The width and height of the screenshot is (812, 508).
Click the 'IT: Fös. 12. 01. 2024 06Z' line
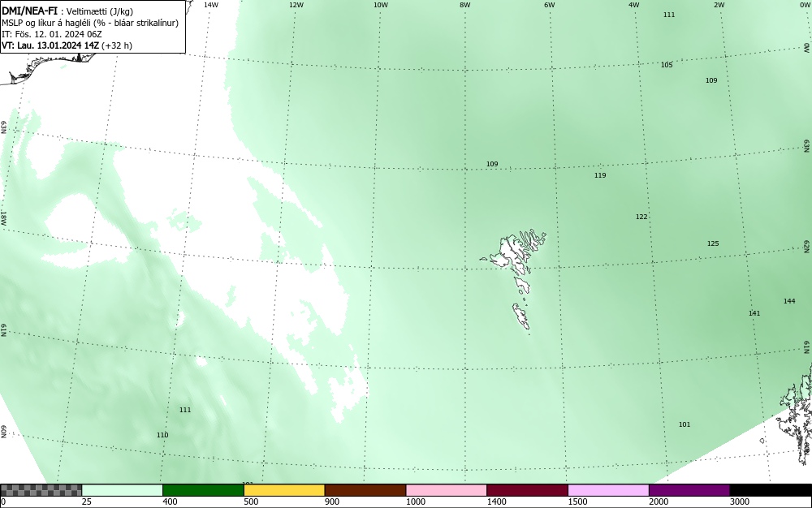coord(52,34)
